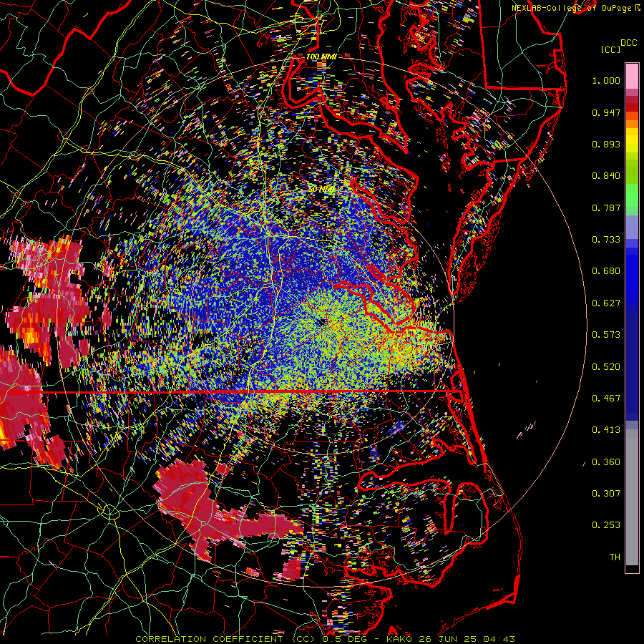
Task: Click the 0.893 legend value
Action: 606,144
